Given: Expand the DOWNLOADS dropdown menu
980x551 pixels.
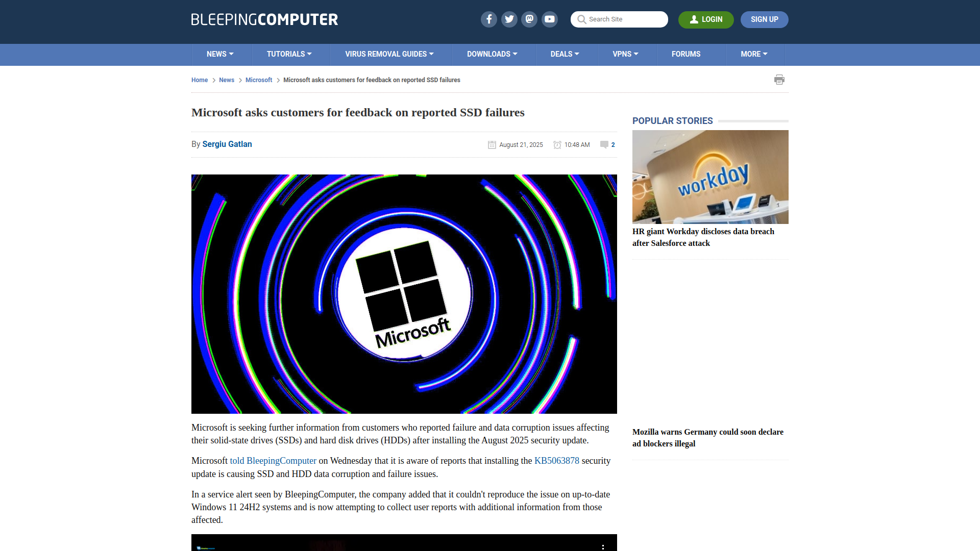Looking at the screenshot, I should point(492,54).
